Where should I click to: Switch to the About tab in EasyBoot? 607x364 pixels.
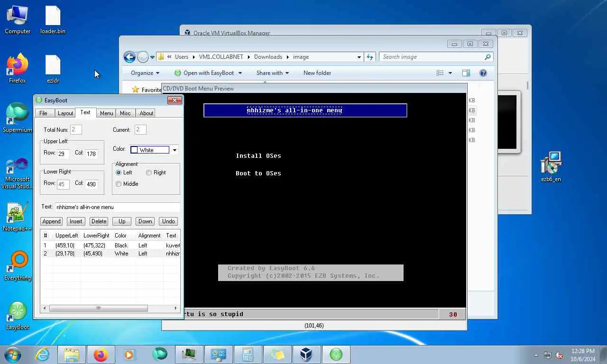[146, 113]
